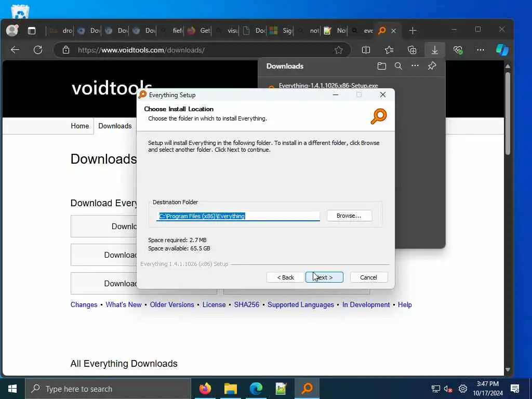Viewport: 532px width, 399px height.
Task: Click the taskbar search box
Action: [108, 389]
